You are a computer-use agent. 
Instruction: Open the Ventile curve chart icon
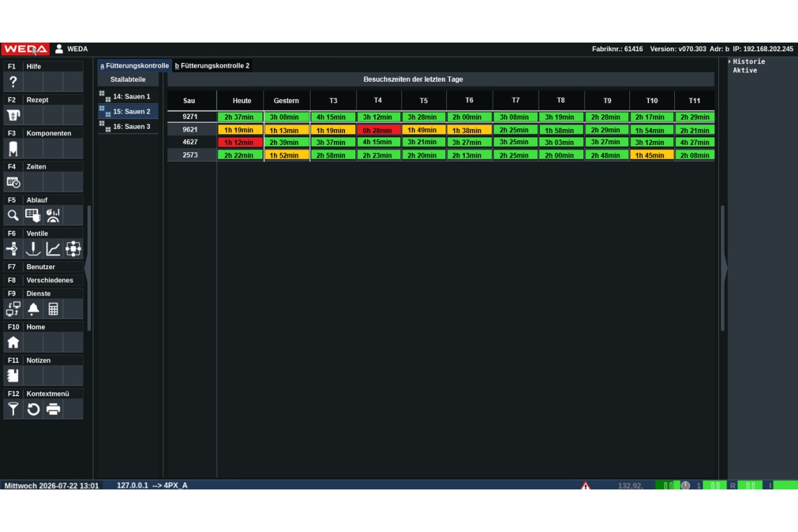[53, 249]
